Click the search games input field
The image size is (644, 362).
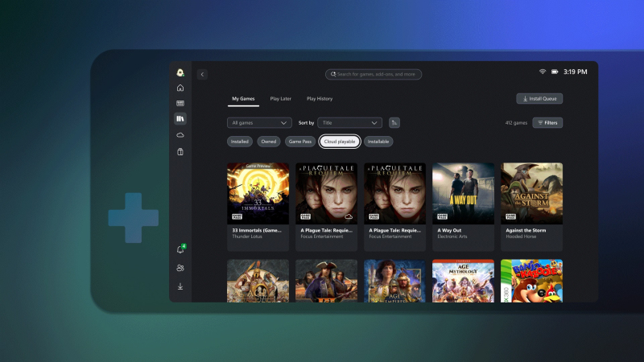pyautogui.click(x=374, y=74)
